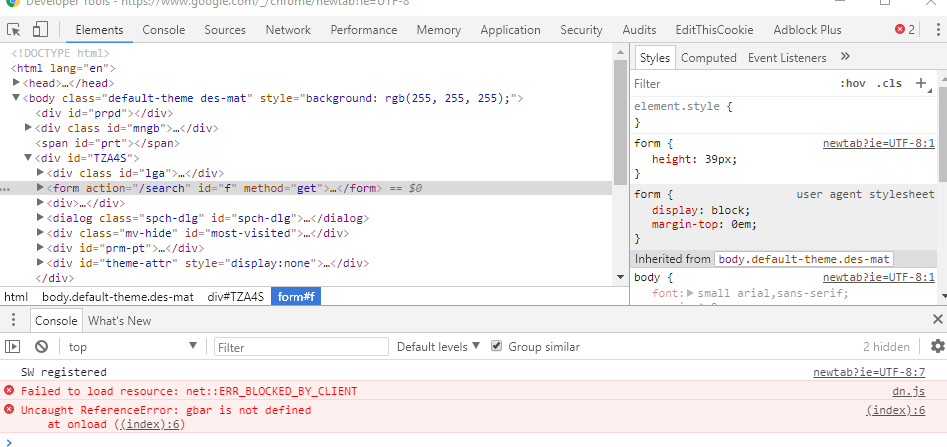Screen dimensions: 947x447
Task: Show more Styles pane tabs chevron
Action: pos(845,57)
